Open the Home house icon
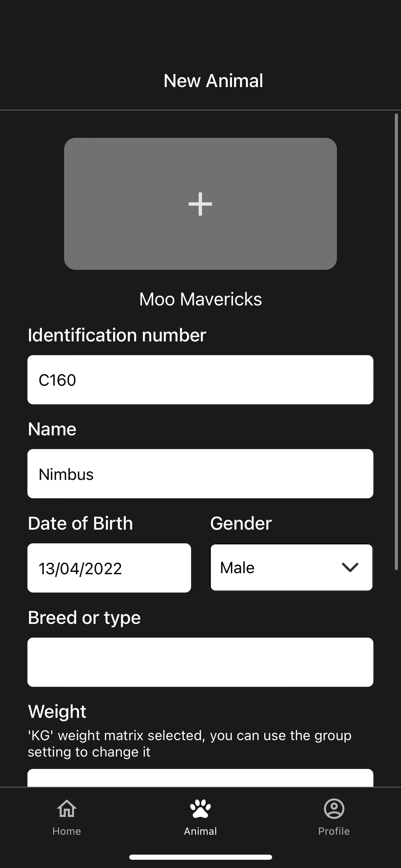The image size is (401, 868). click(x=67, y=809)
